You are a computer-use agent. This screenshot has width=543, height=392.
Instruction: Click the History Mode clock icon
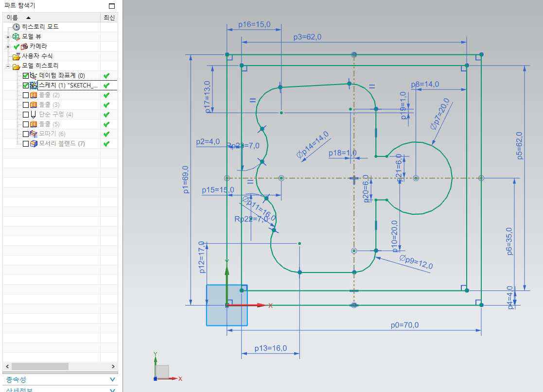point(16,27)
